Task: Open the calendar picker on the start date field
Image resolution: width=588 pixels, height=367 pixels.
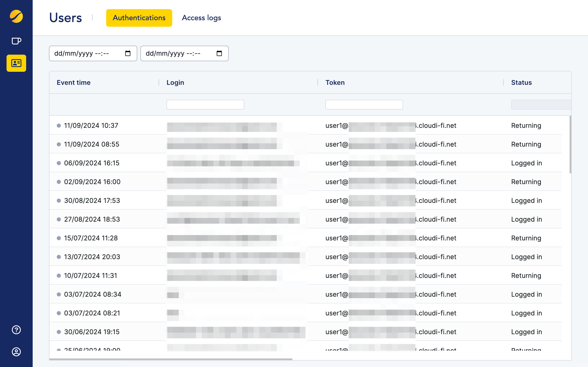Action: pos(128,53)
